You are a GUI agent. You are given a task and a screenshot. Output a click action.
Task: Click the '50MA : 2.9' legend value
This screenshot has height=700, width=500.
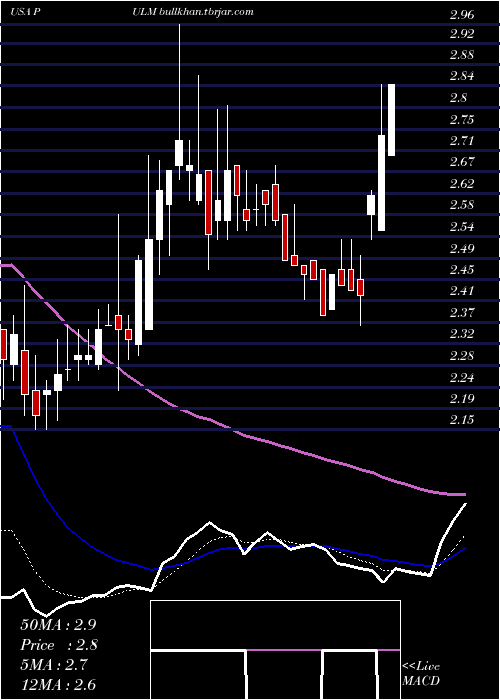coord(58,625)
